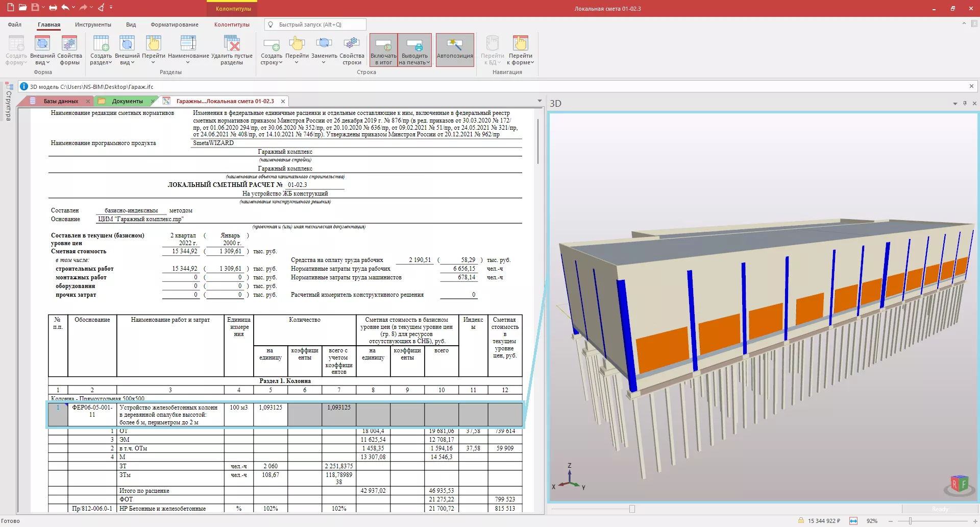Close the 3D модель info bar

(x=971, y=86)
